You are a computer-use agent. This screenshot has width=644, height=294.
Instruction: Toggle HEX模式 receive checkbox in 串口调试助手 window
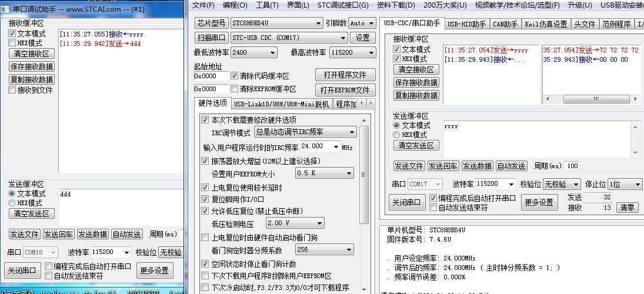pyautogui.click(x=12, y=43)
